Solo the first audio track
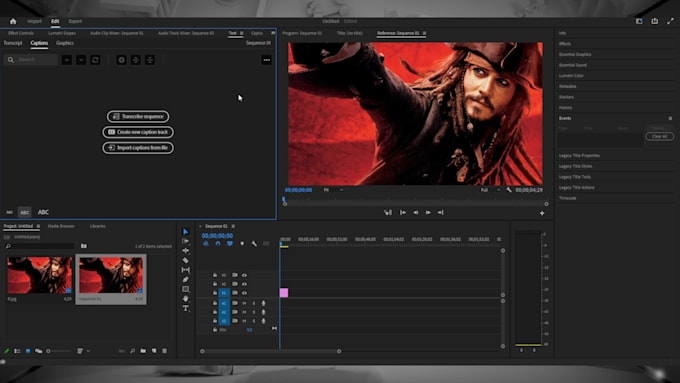Image resolution: width=680 pixels, height=383 pixels. pyautogui.click(x=254, y=303)
